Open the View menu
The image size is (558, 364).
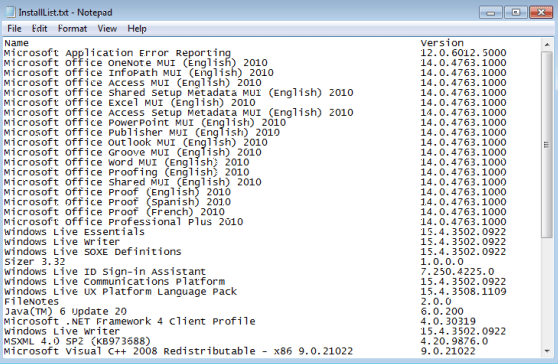[107, 28]
